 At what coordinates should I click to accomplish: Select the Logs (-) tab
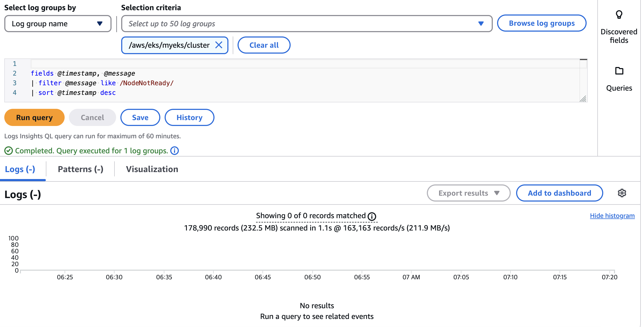(20, 169)
